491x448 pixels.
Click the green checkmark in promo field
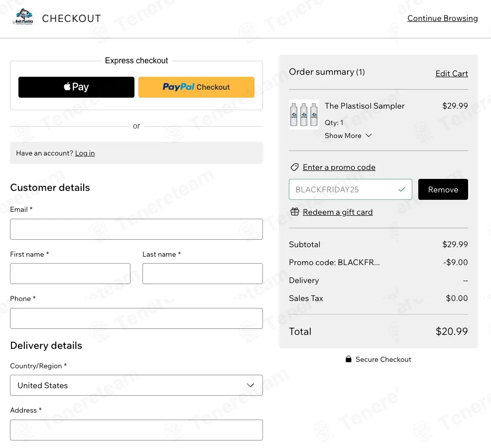(x=402, y=189)
